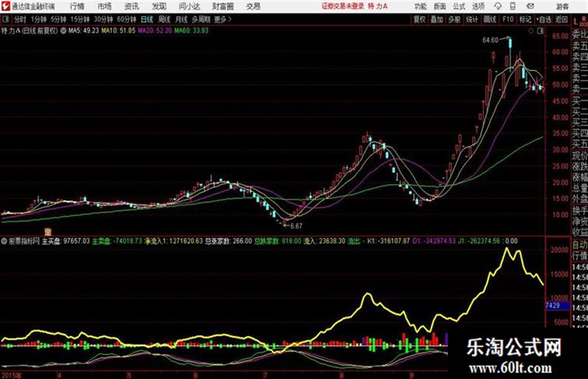Open F10 company info button

508,19
